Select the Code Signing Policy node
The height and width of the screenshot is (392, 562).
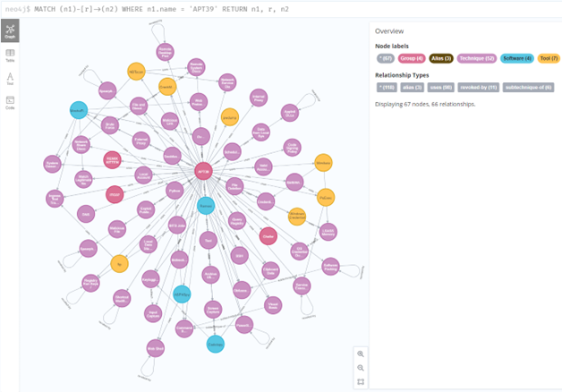292,148
